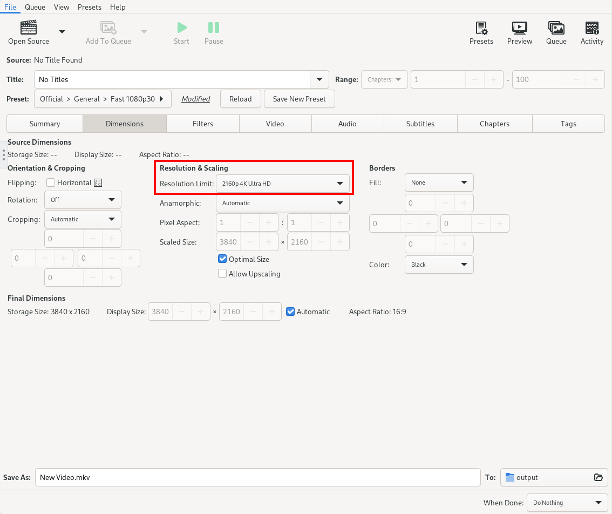
Task: Open the Preview window icon
Action: [519, 28]
